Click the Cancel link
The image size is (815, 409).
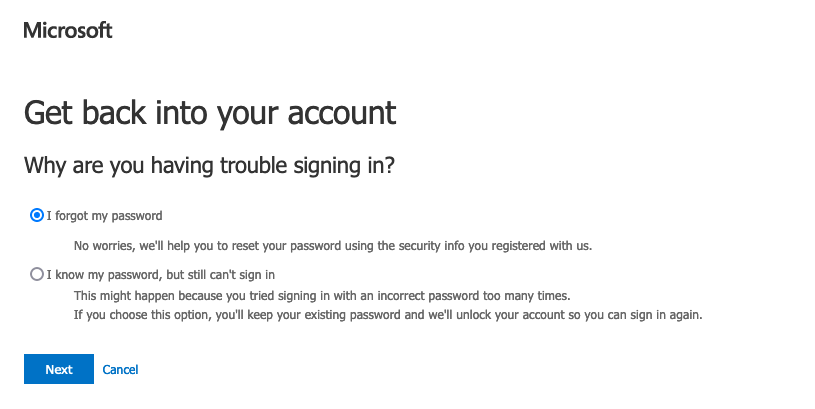pos(120,370)
